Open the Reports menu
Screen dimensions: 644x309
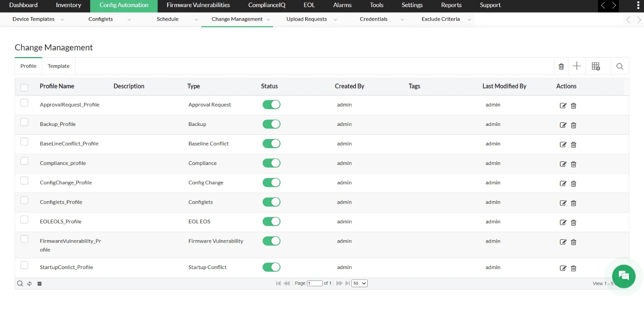pos(451,5)
